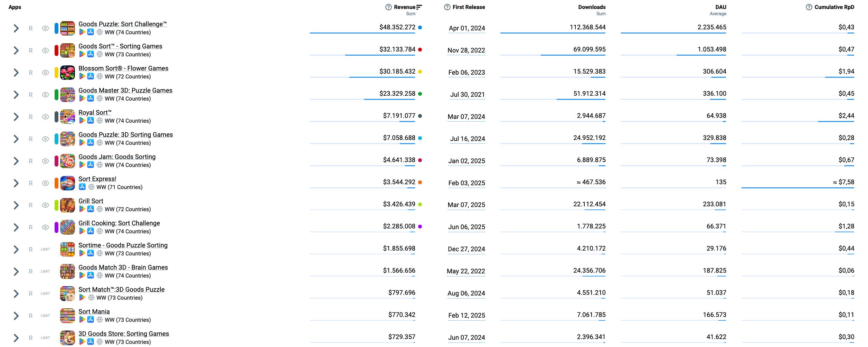Toggle visibility eye for Royal Sort
This screenshot has height=347, width=868.
point(45,117)
